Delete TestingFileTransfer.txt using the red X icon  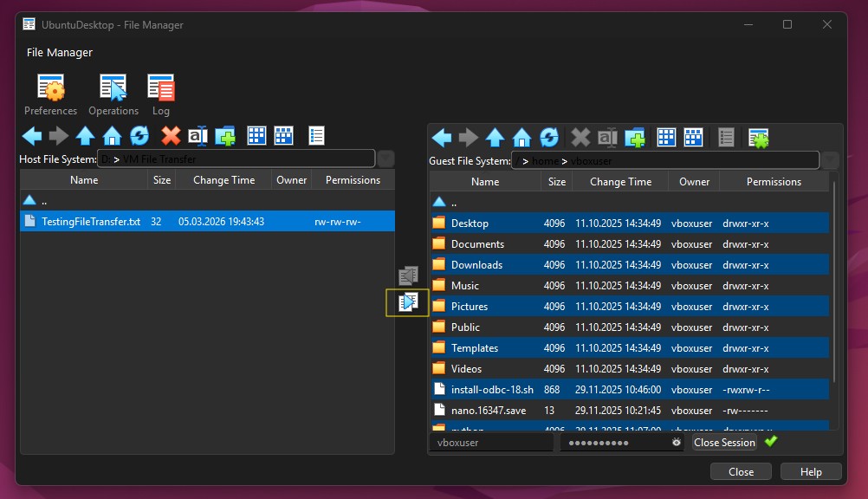pos(170,135)
